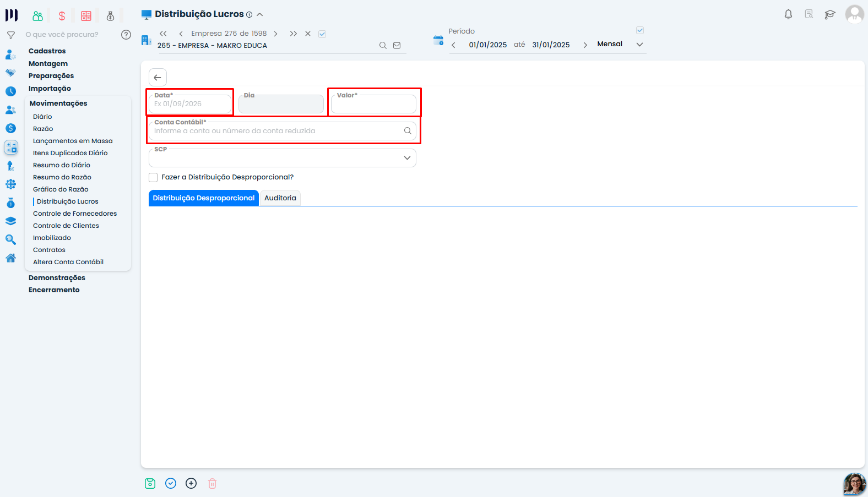868x497 pixels.
Task: Toggle the checkbox next to the company navigator
Action: [322, 34]
